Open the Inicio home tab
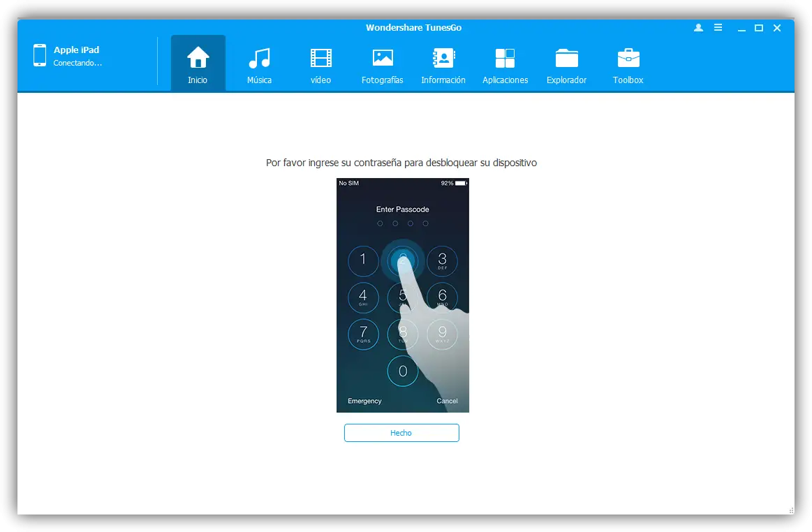 [198, 64]
